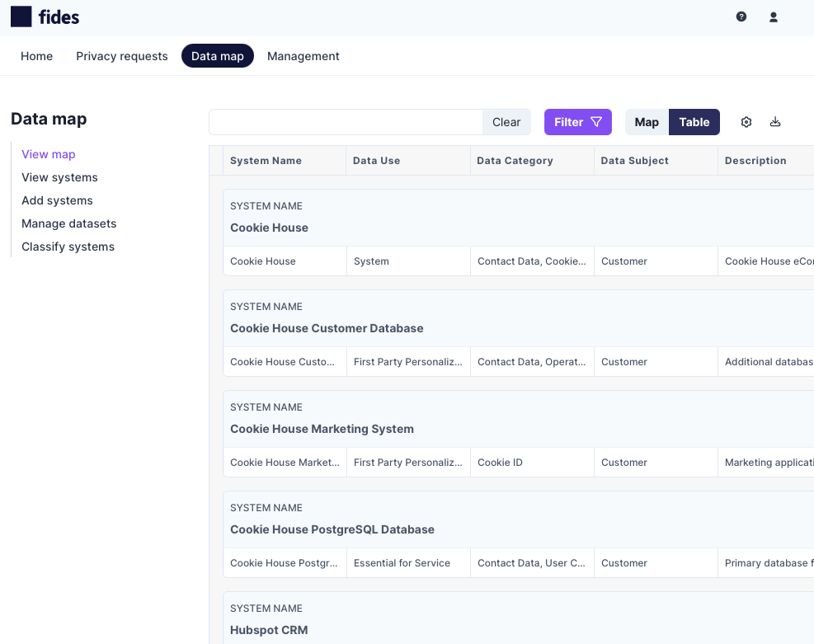Image resolution: width=814 pixels, height=644 pixels.
Task: Open View systems link
Action: 59,177
